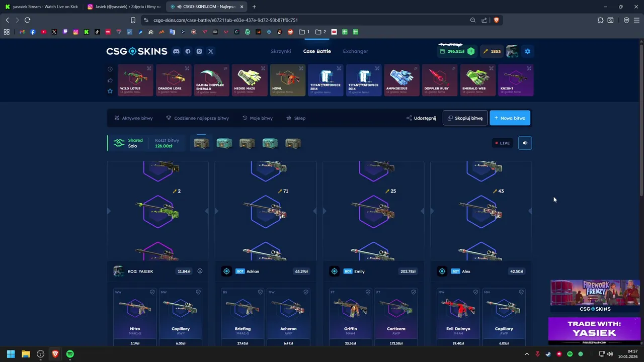The image size is (644, 362).
Task: Click the emoji smiley next to 11.84zł
Action: point(200,271)
